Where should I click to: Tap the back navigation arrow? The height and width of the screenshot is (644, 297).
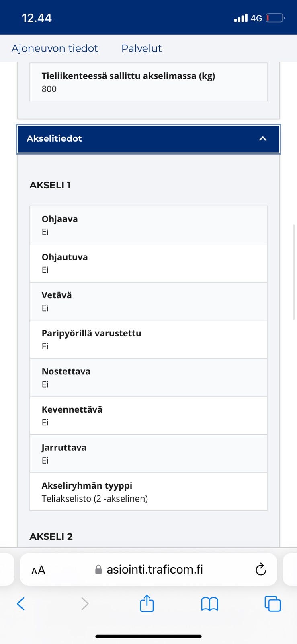[x=21, y=604]
